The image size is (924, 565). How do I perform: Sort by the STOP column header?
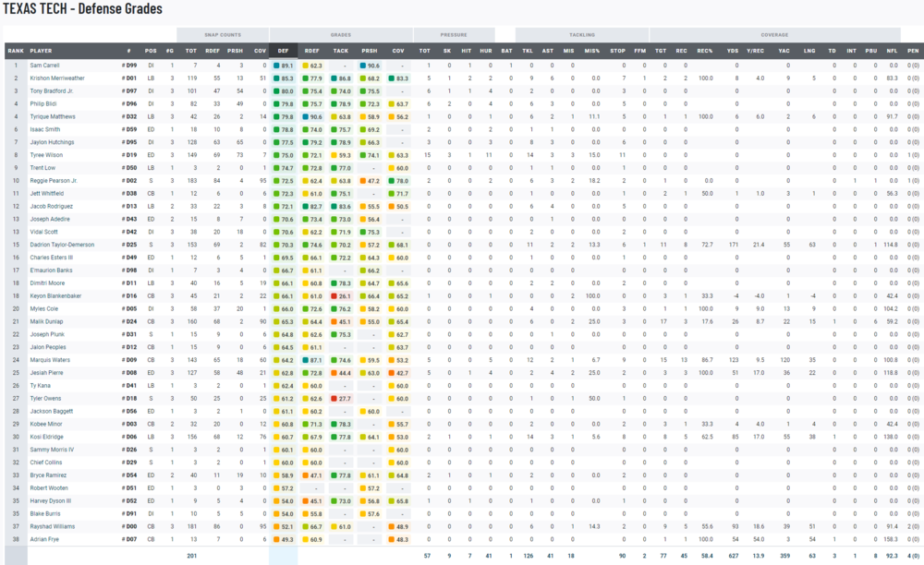tap(617, 51)
